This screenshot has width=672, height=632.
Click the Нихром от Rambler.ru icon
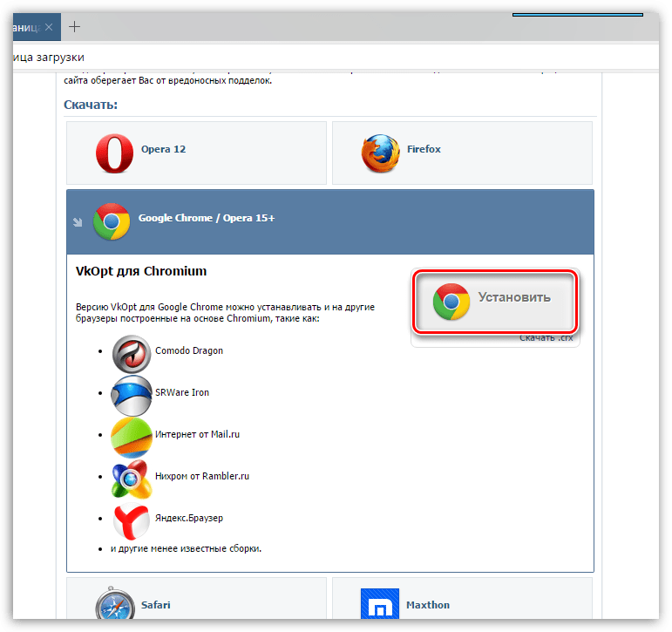[x=131, y=479]
